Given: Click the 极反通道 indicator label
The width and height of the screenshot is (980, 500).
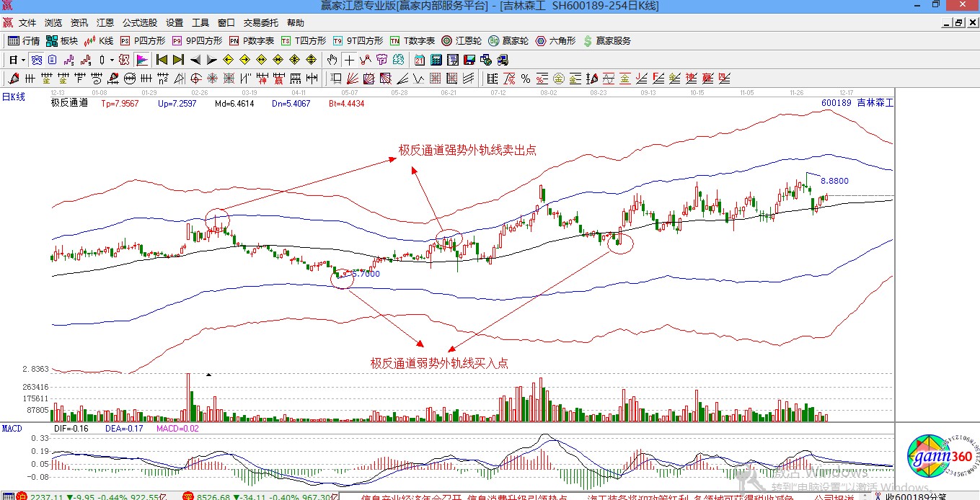Looking at the screenshot, I should click(69, 103).
